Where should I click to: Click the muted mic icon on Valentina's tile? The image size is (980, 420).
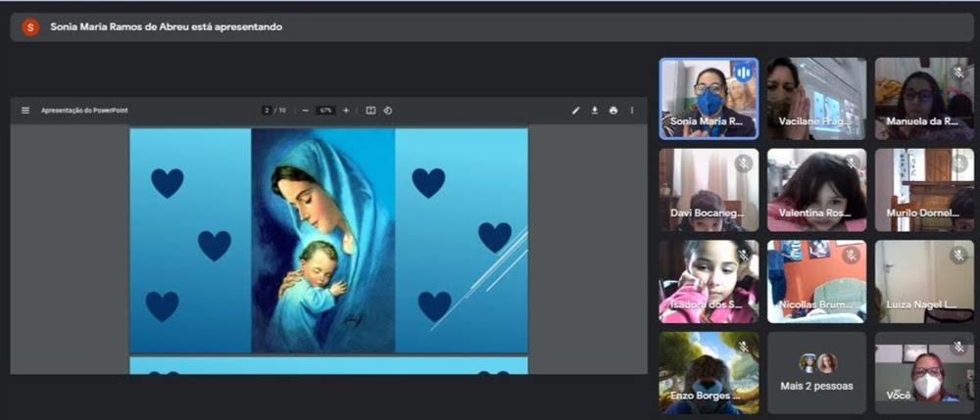point(852,163)
